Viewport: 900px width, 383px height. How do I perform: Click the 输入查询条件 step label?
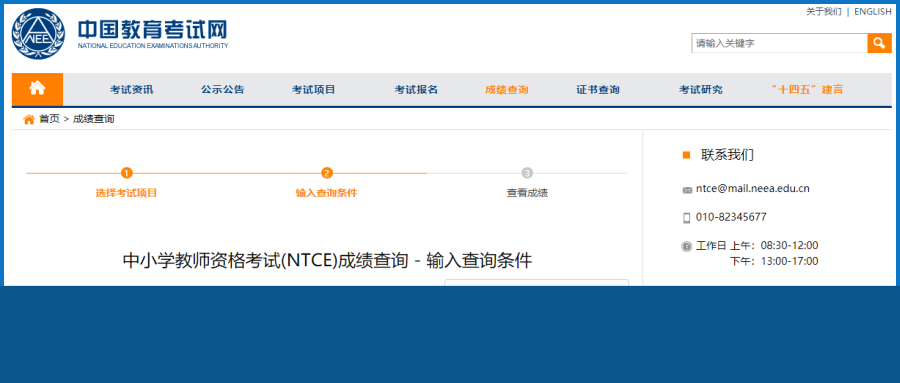327,193
